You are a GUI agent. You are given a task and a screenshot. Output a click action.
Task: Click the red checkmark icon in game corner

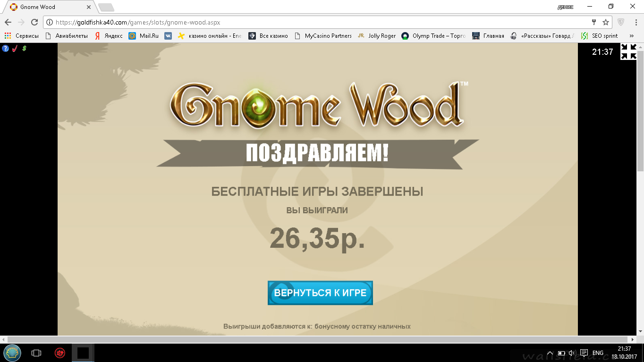(15, 48)
